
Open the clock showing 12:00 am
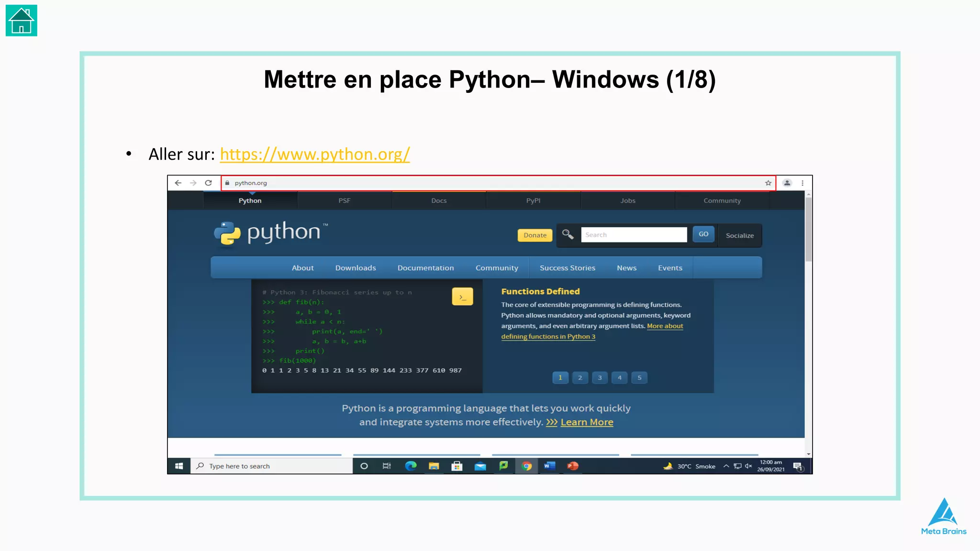pyautogui.click(x=771, y=466)
